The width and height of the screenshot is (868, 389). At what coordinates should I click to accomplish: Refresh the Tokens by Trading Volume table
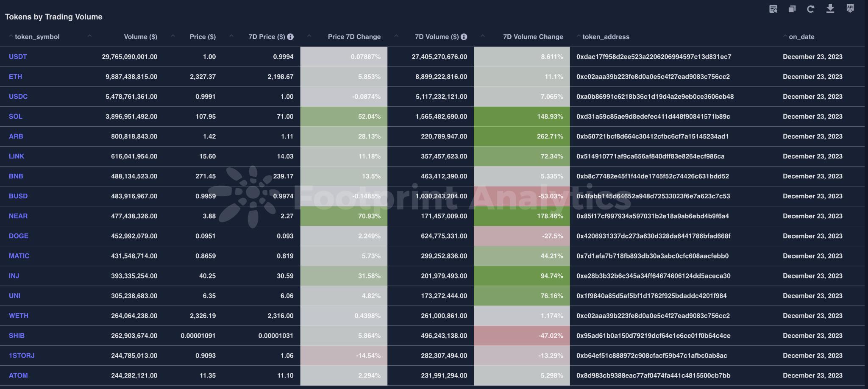[x=811, y=8]
